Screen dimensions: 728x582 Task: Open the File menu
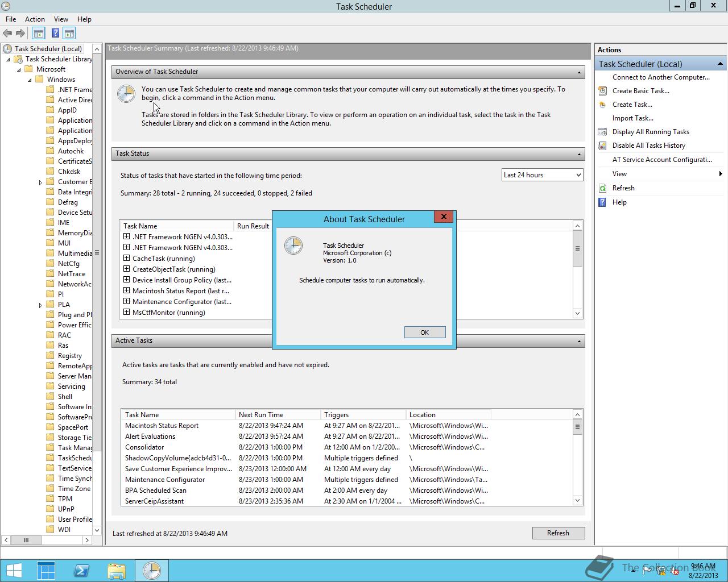11,19
